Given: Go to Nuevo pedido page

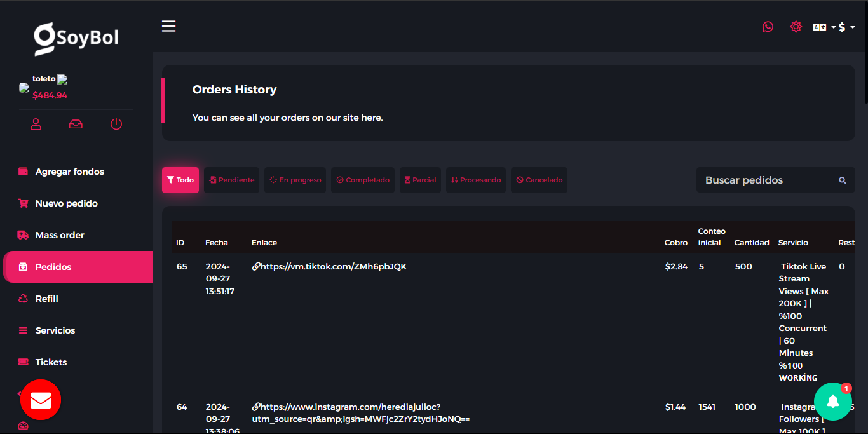Looking at the screenshot, I should (66, 203).
